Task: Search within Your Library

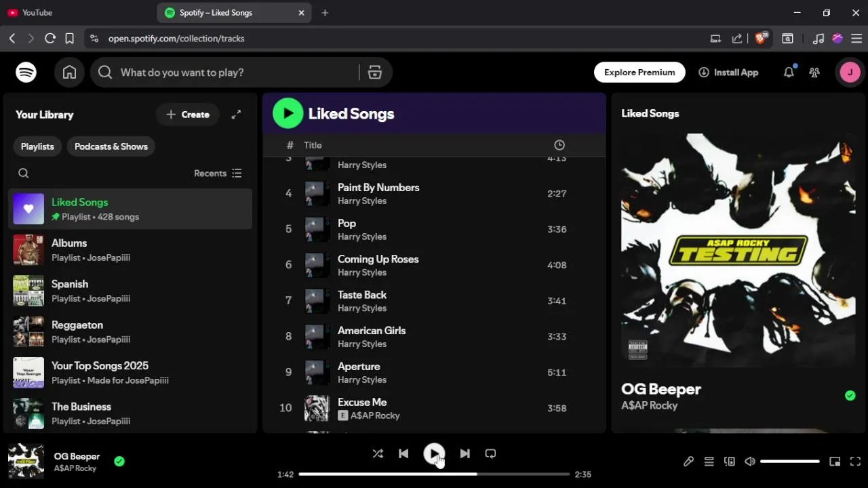Action: 24,174
